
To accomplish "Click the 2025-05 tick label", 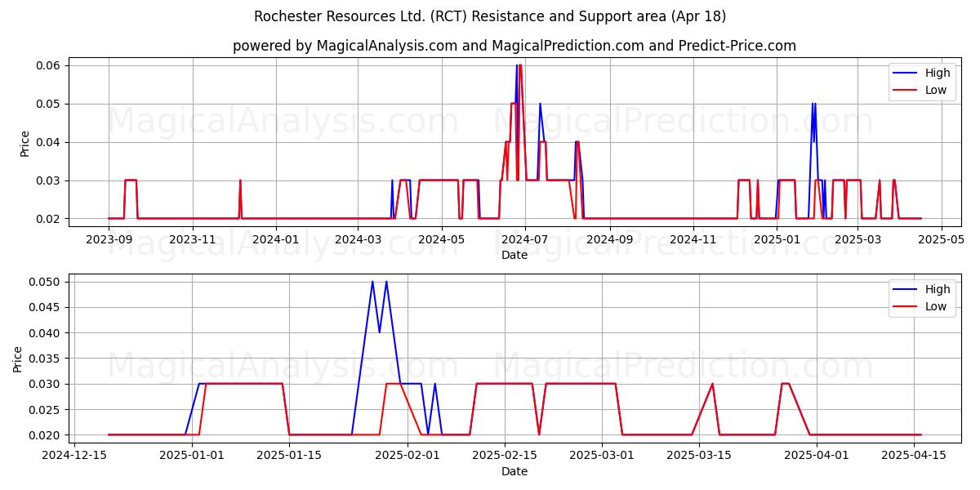I will (x=941, y=239).
